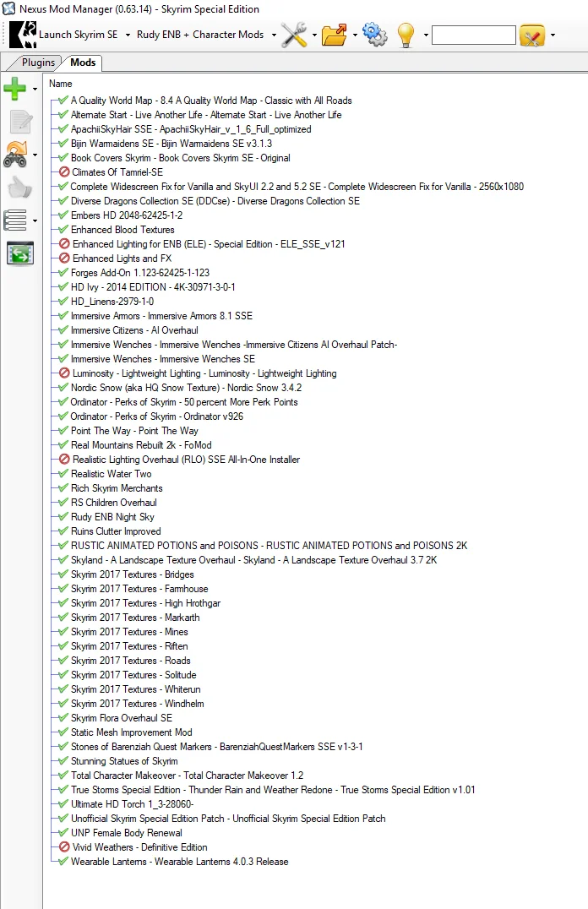Click the Nexus Mod Manager title bar icon

coord(8,8)
